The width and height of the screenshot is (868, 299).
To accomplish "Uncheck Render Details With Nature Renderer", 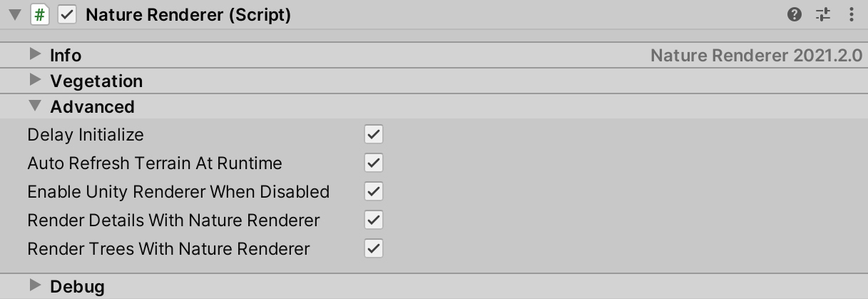I will click(374, 220).
